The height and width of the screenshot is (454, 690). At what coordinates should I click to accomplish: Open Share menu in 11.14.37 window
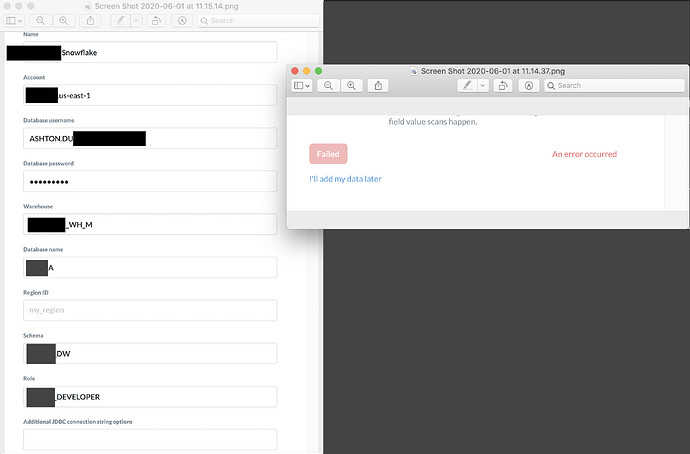pyautogui.click(x=378, y=86)
